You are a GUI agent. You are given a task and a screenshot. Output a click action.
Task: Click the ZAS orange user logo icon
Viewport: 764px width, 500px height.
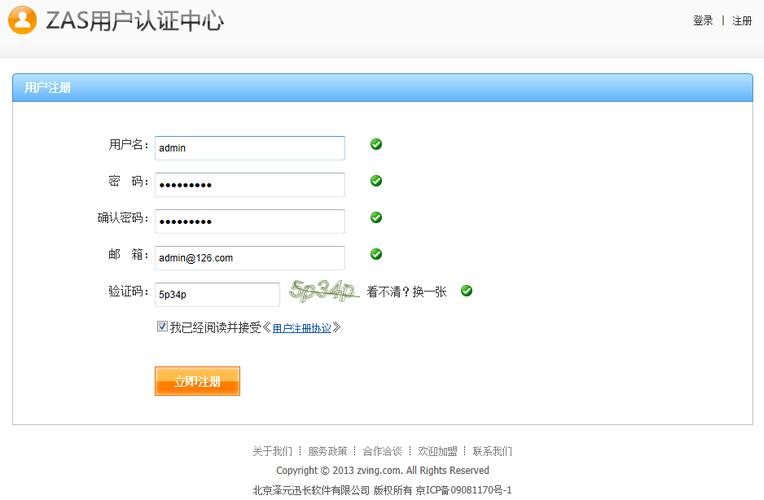pos(24,20)
